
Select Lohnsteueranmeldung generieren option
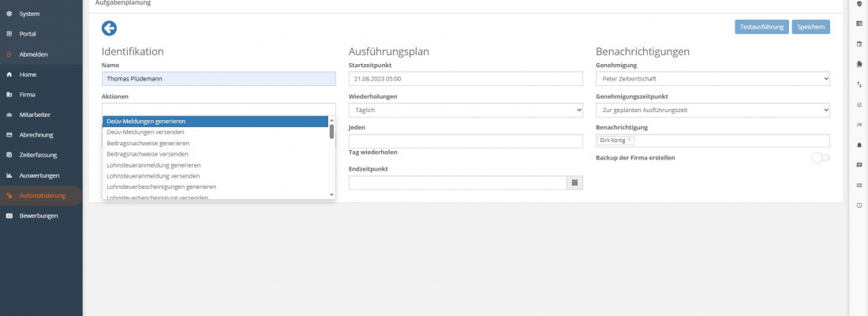point(215,165)
